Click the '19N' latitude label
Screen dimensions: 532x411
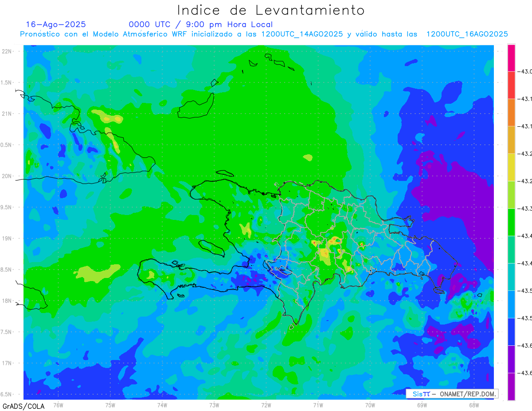pyautogui.click(x=7, y=239)
